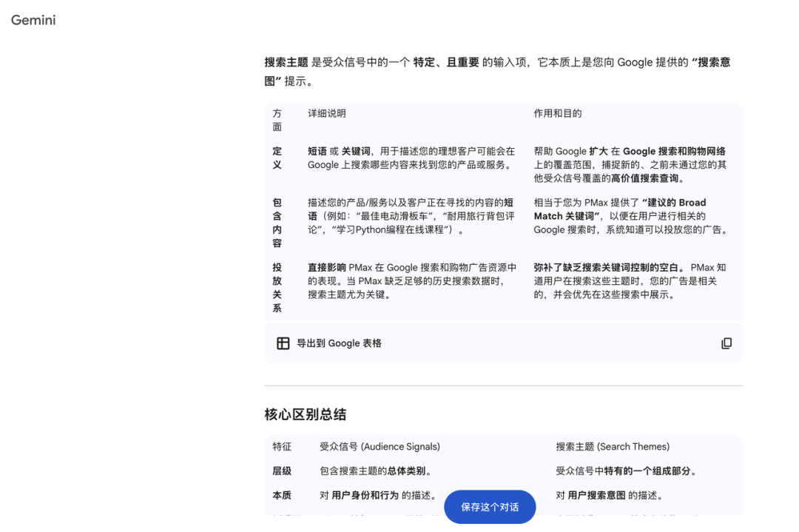Screen dimensions: 799x532
Task: Click the 本质 row label
Action: pos(282,496)
